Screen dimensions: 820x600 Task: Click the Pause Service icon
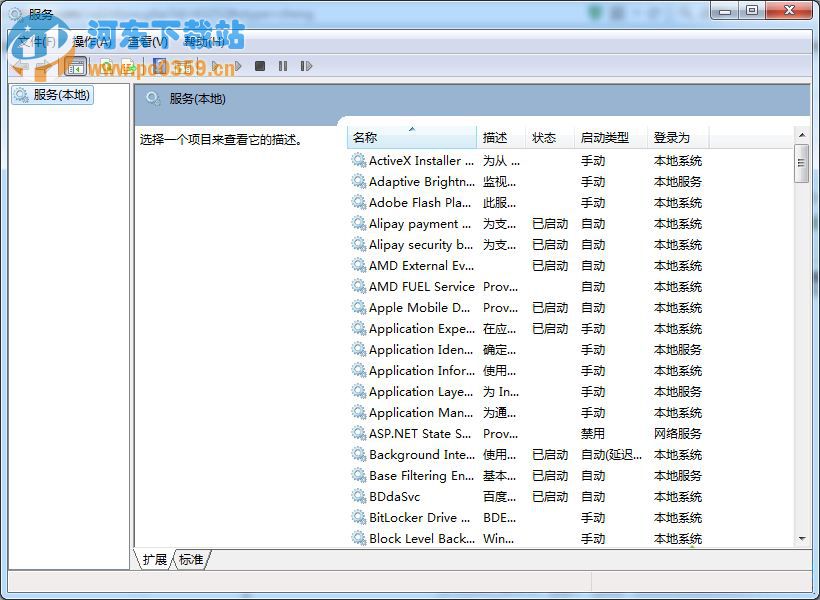click(283, 65)
